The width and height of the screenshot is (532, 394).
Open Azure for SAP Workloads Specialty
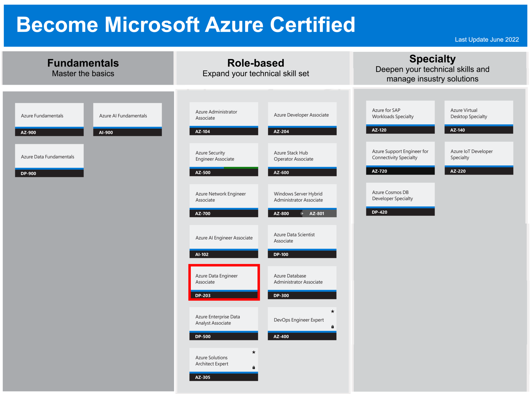(x=400, y=117)
